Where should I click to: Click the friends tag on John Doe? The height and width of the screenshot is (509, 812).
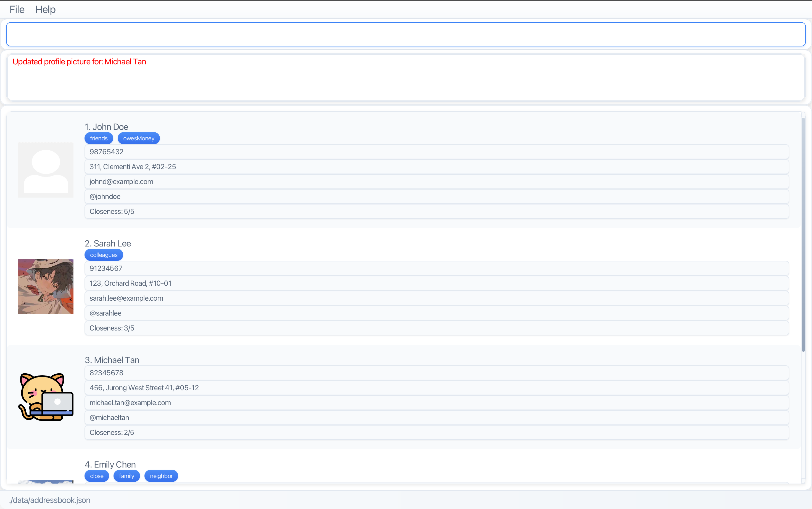[99, 138]
